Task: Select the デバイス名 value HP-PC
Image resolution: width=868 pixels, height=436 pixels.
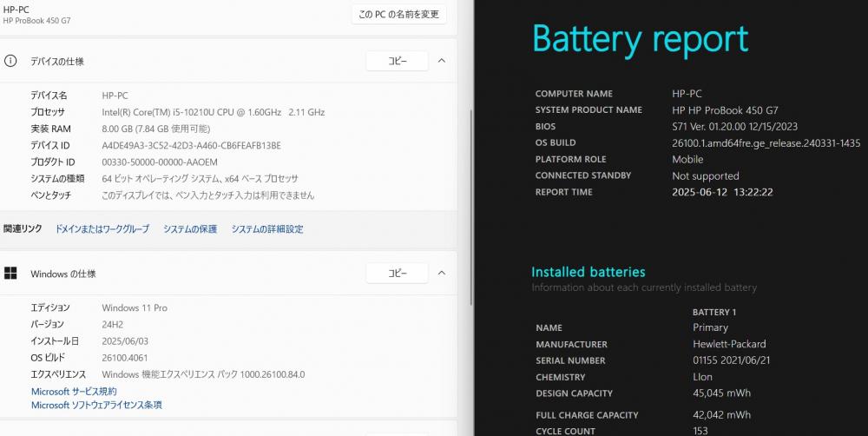Action: [x=115, y=96]
